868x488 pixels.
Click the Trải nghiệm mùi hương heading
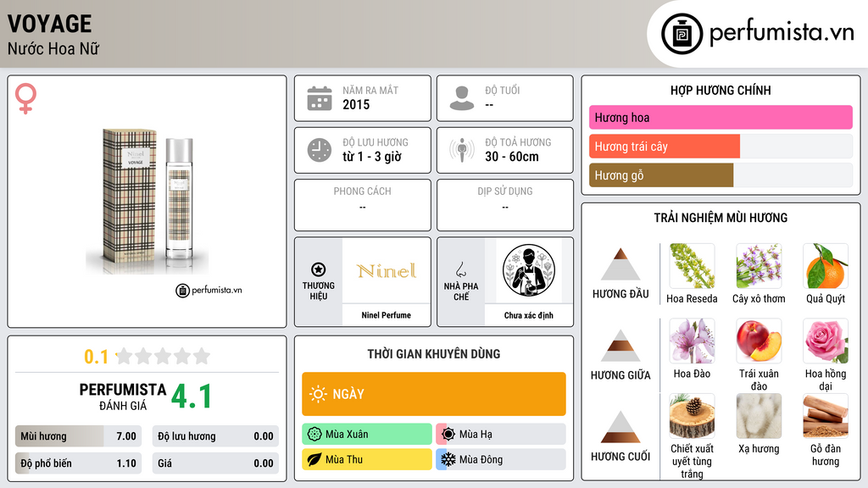(721, 218)
